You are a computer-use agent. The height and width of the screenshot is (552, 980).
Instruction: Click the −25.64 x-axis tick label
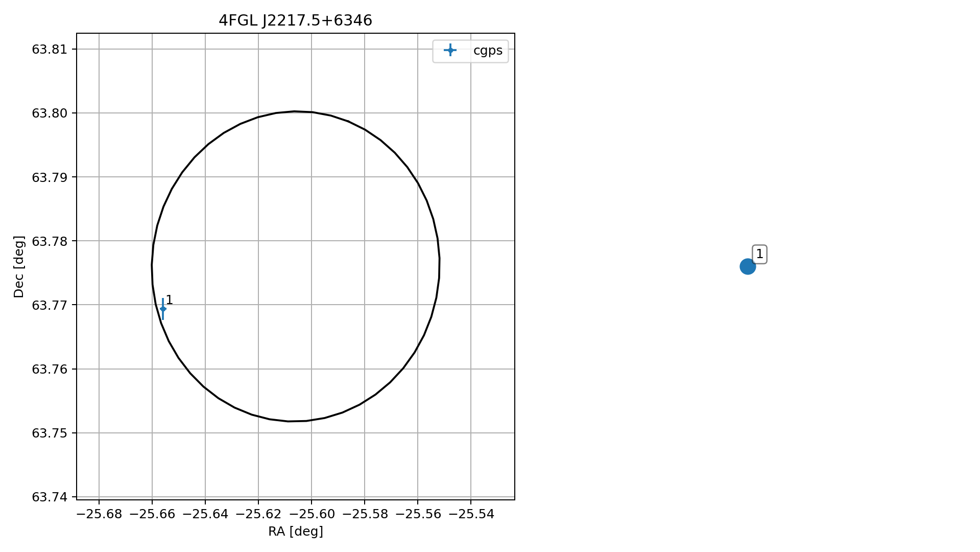(205, 514)
